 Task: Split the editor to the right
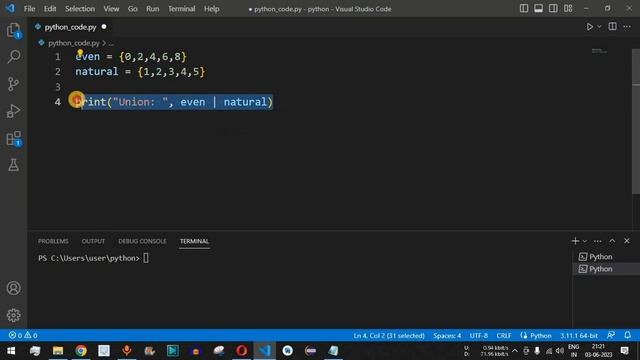tap(612, 27)
